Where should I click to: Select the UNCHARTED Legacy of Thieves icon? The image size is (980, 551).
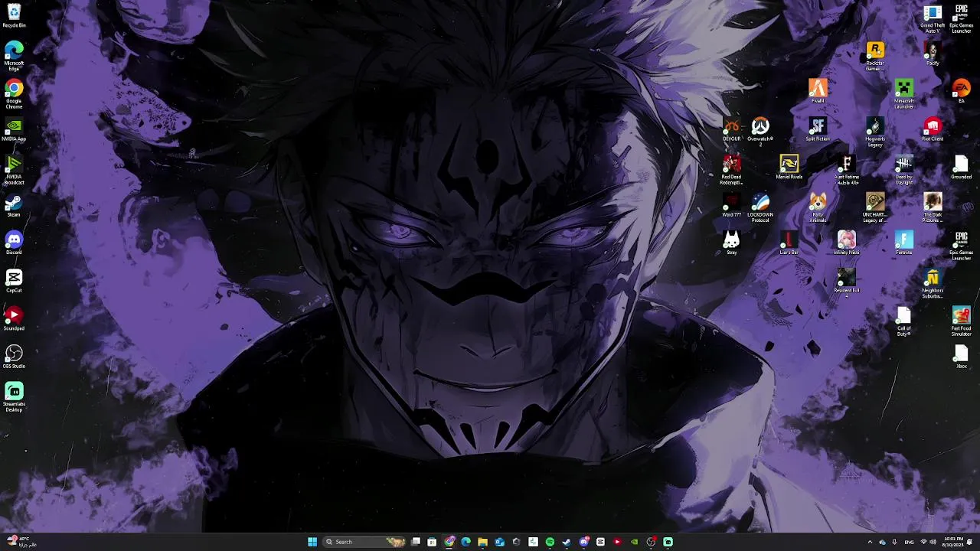coord(875,208)
